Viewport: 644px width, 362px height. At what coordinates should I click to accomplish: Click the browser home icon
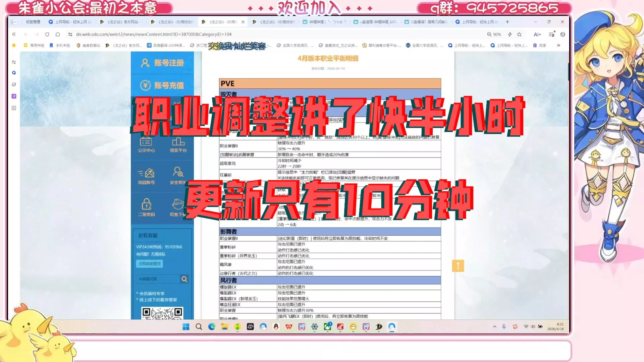tap(58, 35)
